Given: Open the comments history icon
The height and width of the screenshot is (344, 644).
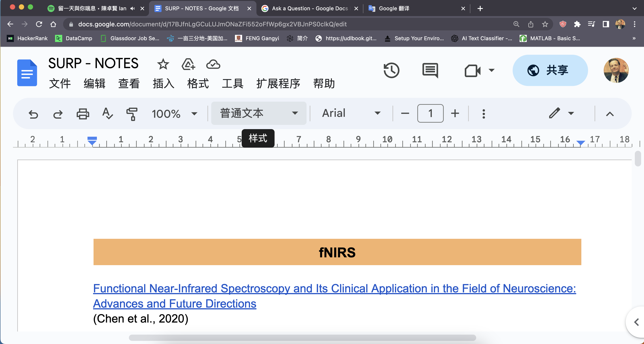Looking at the screenshot, I should (430, 70).
